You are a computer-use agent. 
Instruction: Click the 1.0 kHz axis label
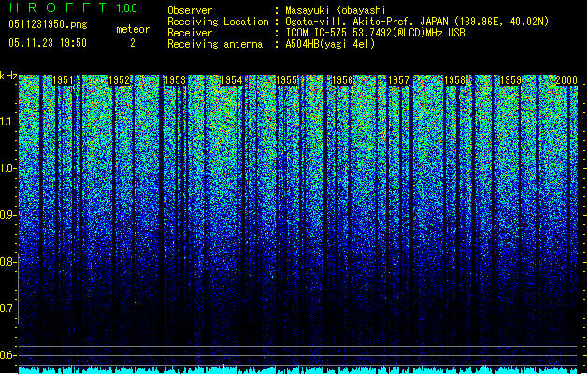[8, 168]
